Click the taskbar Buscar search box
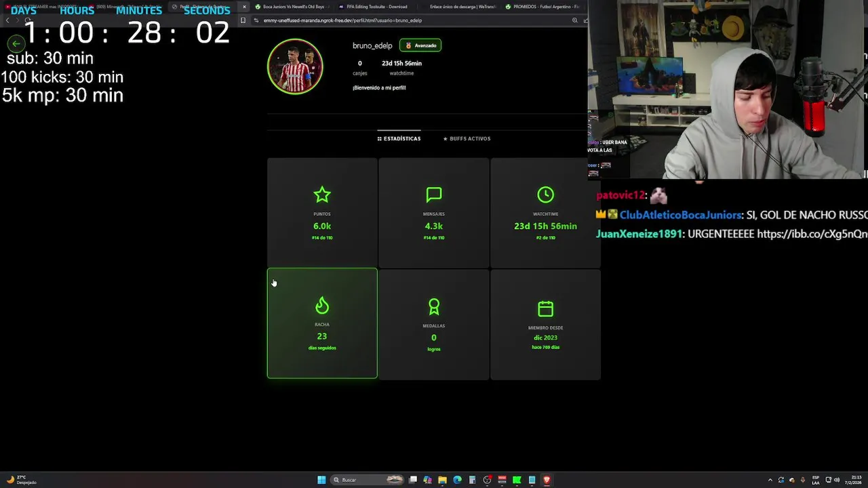This screenshot has height=488, width=868. pyautogui.click(x=368, y=480)
